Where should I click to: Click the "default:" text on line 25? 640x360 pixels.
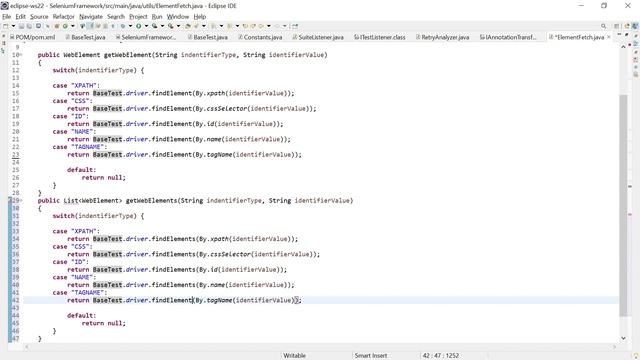[82, 170]
